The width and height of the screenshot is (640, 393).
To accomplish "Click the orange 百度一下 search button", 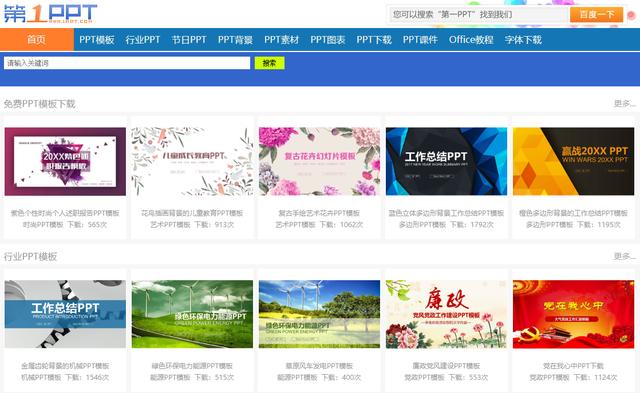I will 596,15.
